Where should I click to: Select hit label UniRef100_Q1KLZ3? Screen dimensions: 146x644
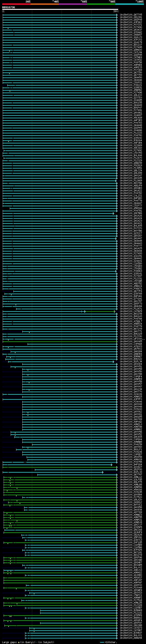pyautogui.click(x=131, y=37)
